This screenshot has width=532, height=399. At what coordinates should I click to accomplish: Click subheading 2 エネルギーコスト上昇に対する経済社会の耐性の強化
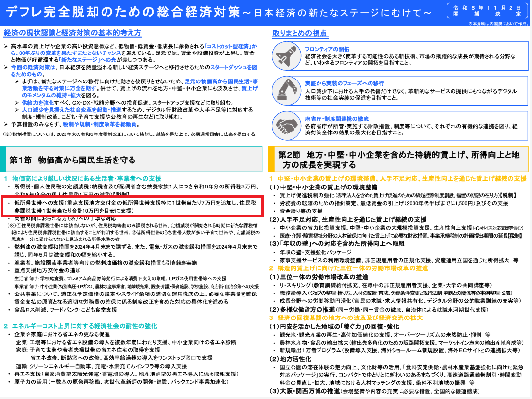point(80,326)
